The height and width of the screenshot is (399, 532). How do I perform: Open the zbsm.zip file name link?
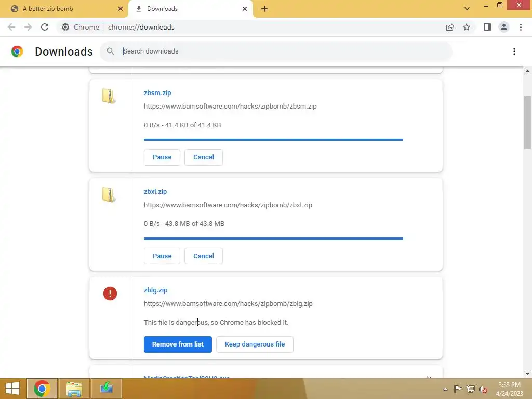[157, 93]
